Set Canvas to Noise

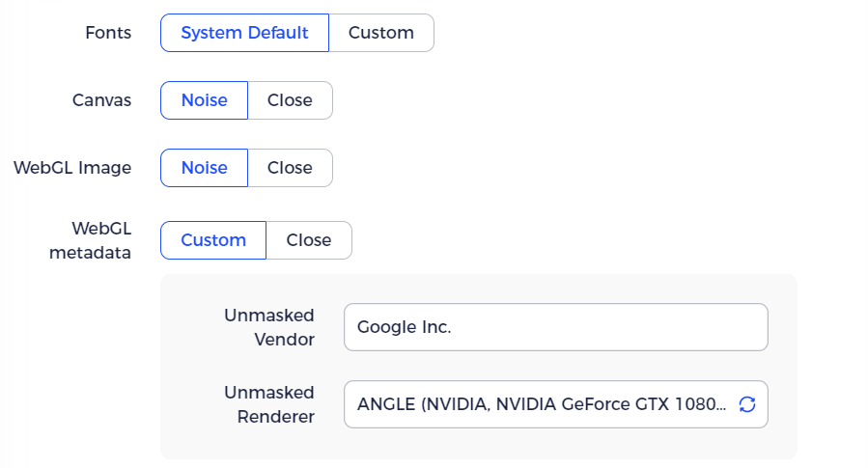click(205, 100)
